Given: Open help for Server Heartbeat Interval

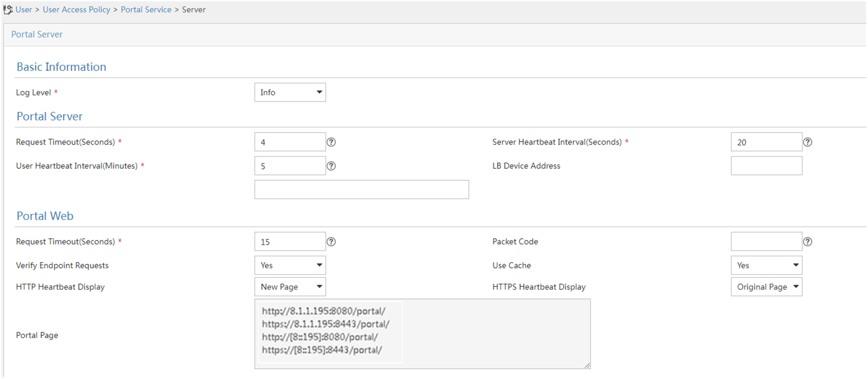Looking at the screenshot, I should (808, 142).
